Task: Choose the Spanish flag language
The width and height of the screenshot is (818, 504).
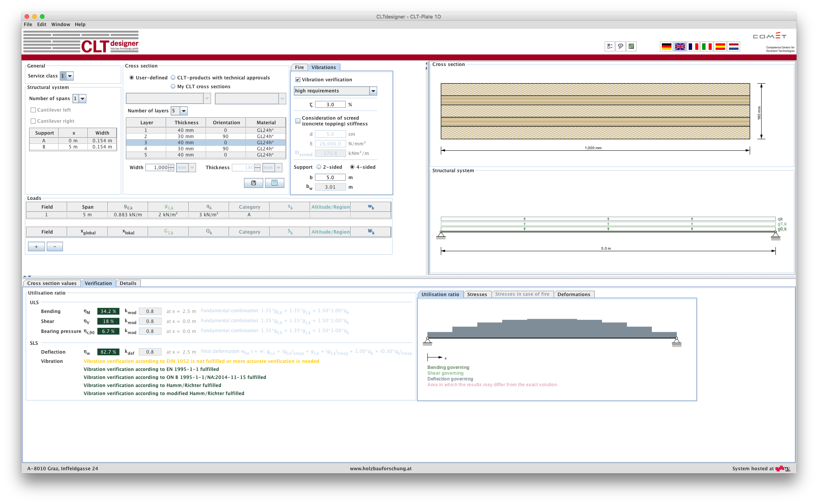Action: click(720, 46)
